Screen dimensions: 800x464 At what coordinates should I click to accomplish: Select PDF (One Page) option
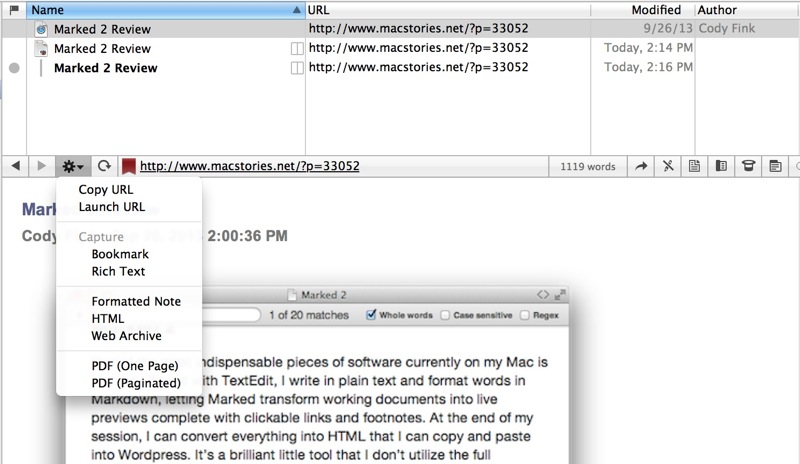pyautogui.click(x=135, y=365)
